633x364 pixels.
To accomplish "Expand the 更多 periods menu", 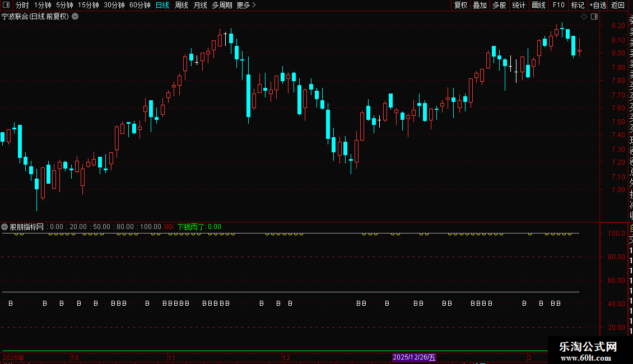I will (246, 5).
